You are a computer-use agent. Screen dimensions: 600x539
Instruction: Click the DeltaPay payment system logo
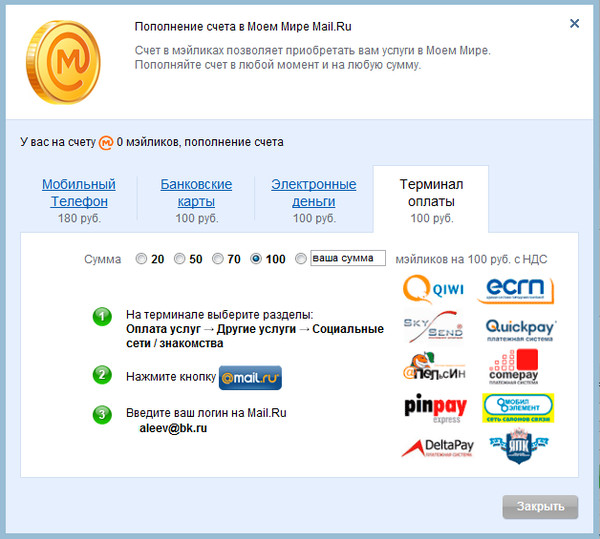[437, 447]
